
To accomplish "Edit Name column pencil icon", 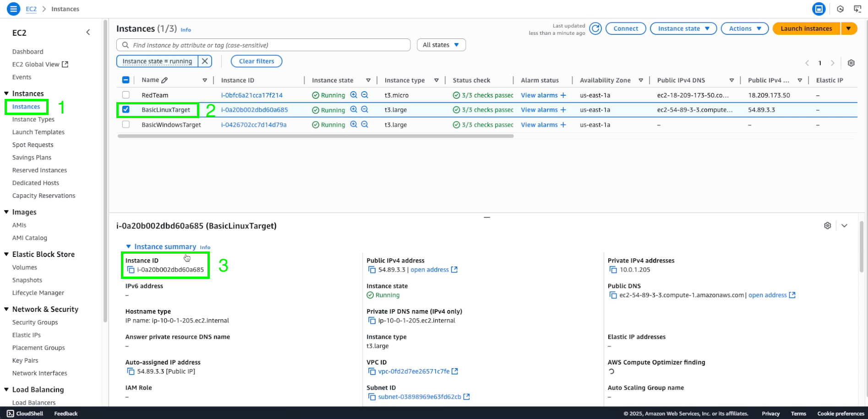I will point(165,80).
